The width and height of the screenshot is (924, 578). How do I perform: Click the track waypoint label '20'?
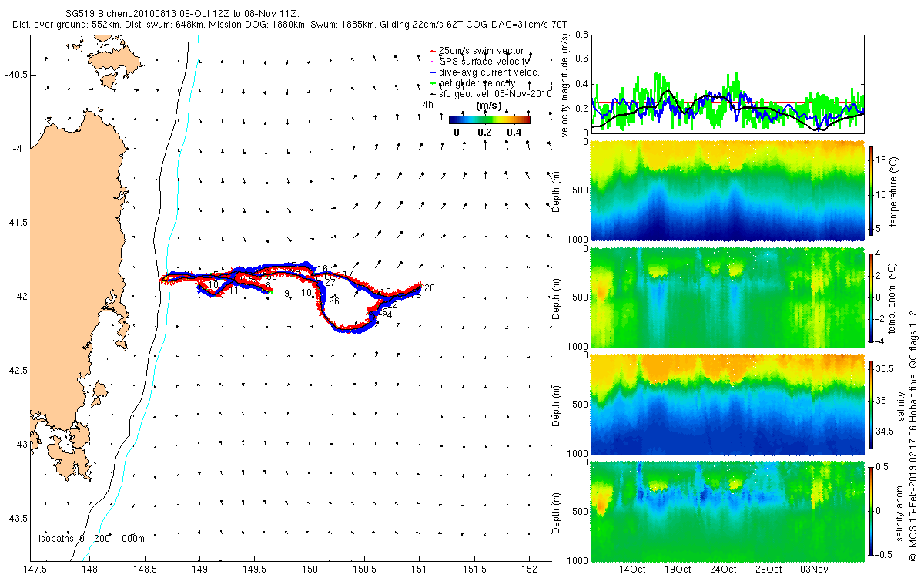click(430, 288)
